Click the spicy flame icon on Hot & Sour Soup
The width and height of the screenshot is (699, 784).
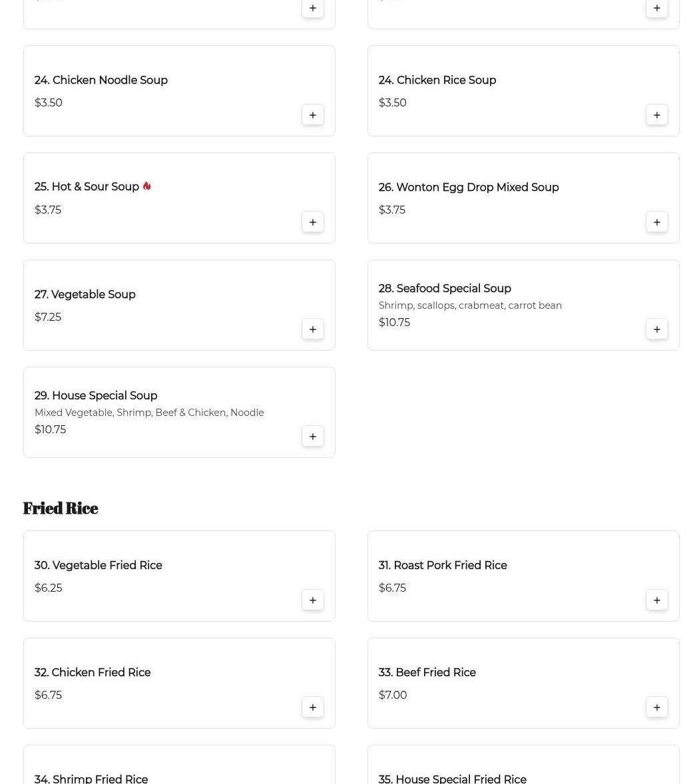pyautogui.click(x=146, y=186)
